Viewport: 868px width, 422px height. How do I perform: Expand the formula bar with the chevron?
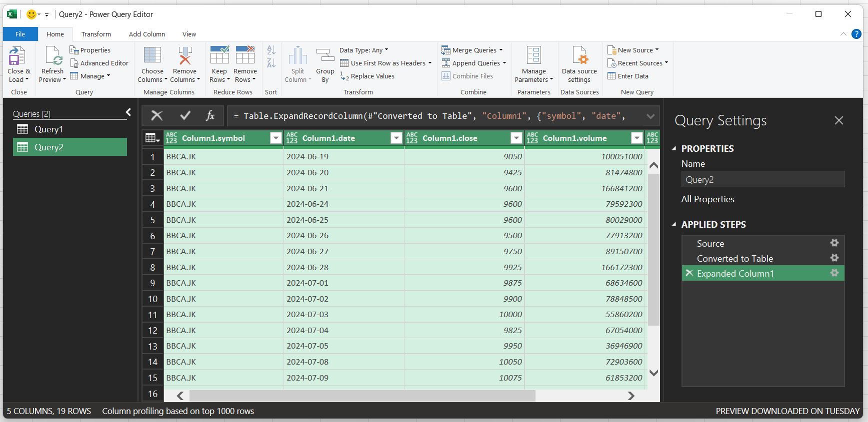pos(650,116)
